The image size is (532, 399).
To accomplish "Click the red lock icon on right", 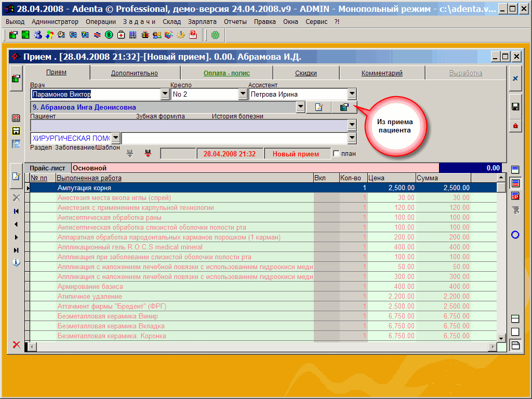I will tap(515, 126).
